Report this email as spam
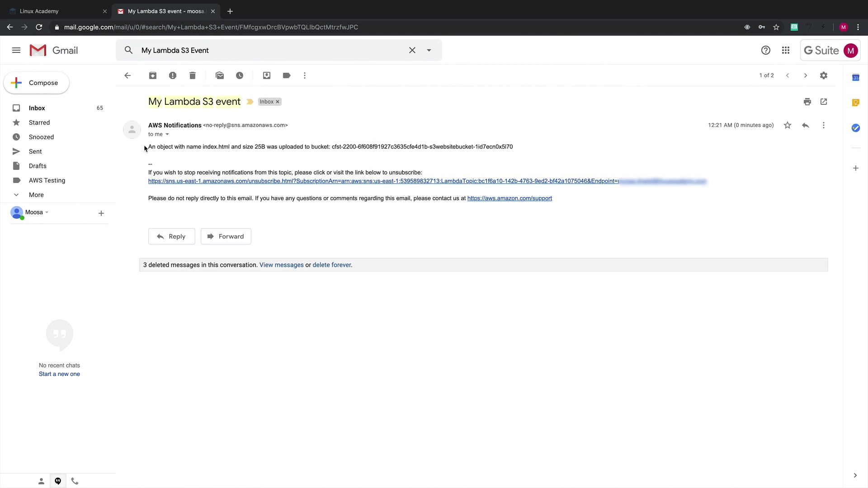Screen dimensions: 868x488 (173, 75)
